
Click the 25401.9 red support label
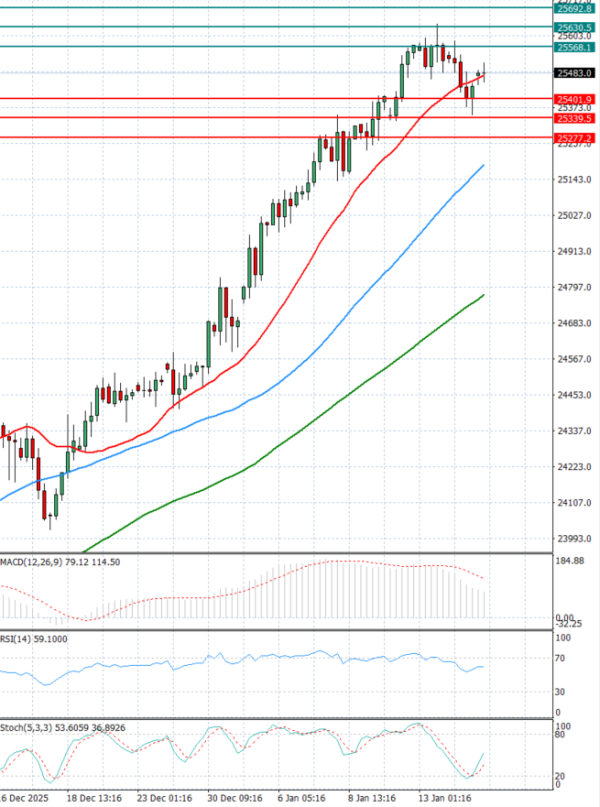click(575, 99)
